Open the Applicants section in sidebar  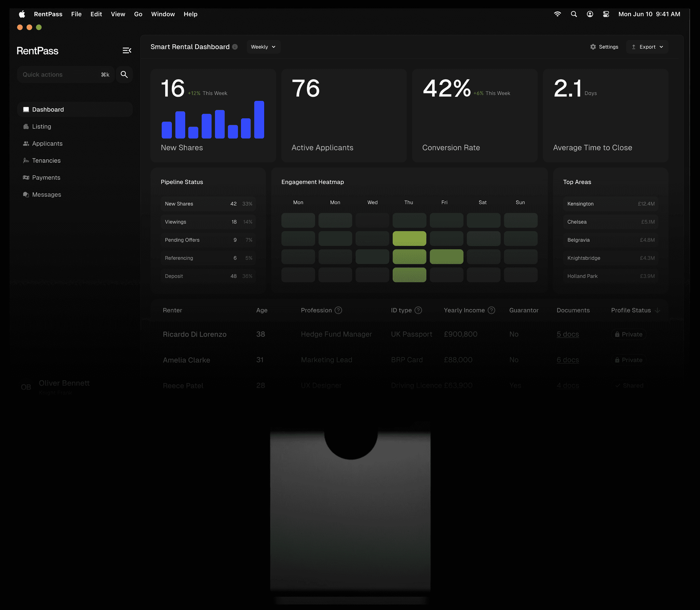[47, 144]
